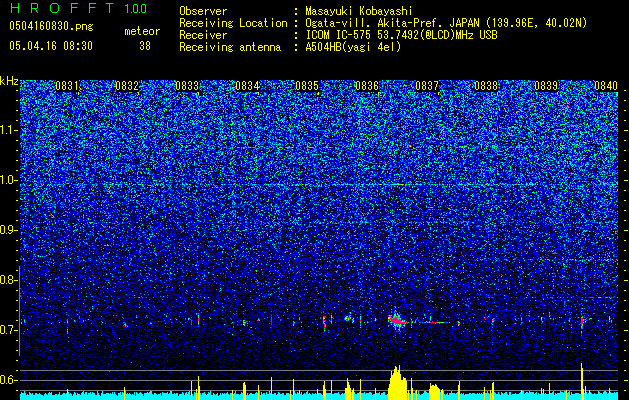Click the 0.8 kHz axis label

point(8,280)
